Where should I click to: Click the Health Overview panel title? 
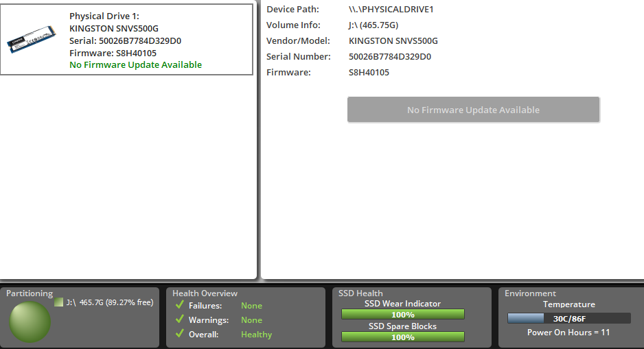[x=205, y=293]
